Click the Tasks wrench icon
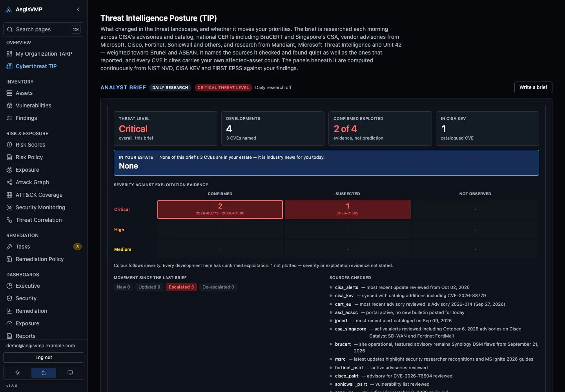565x392 pixels. tap(9, 247)
